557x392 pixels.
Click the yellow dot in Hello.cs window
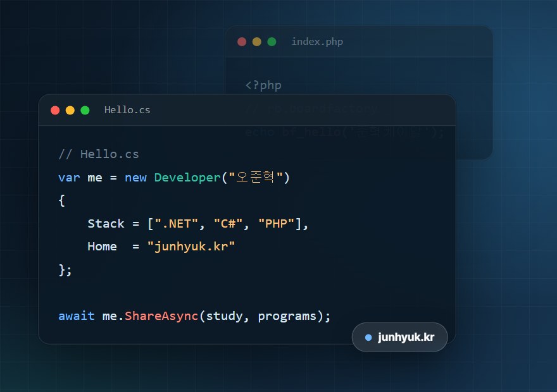(x=70, y=110)
